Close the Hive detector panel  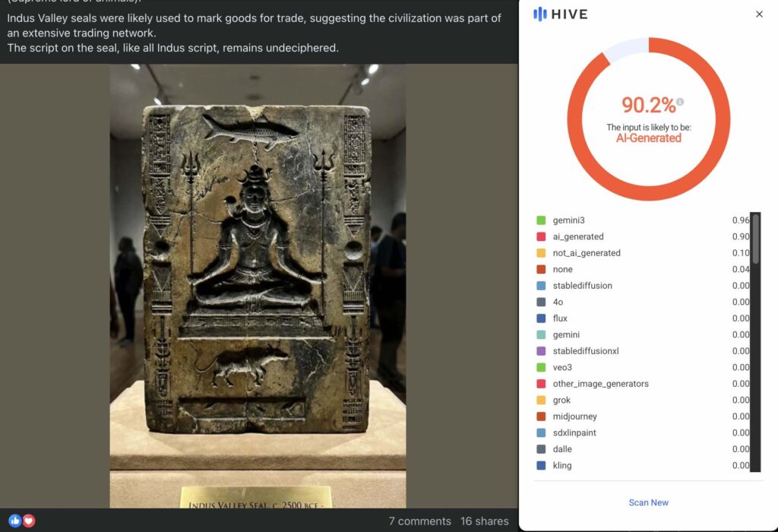759,14
